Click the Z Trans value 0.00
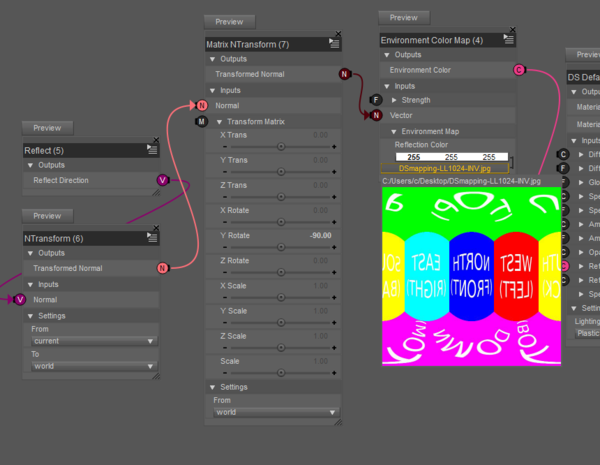 [x=321, y=185]
